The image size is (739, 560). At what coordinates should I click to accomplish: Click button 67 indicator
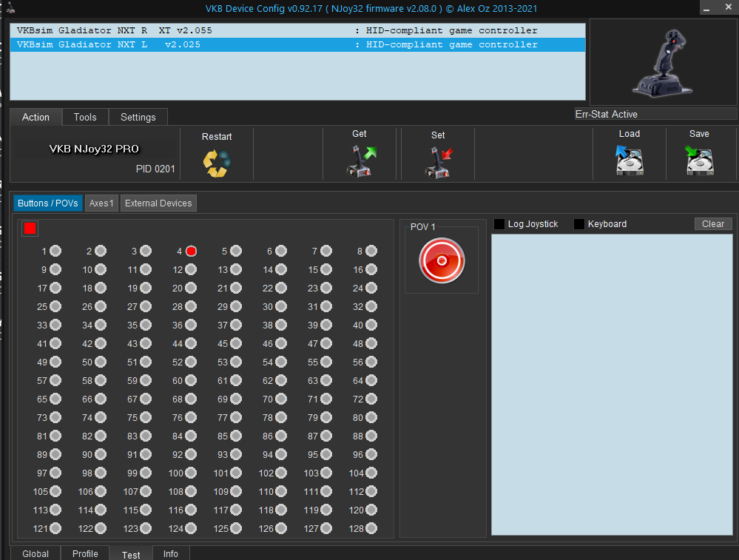coord(146,399)
